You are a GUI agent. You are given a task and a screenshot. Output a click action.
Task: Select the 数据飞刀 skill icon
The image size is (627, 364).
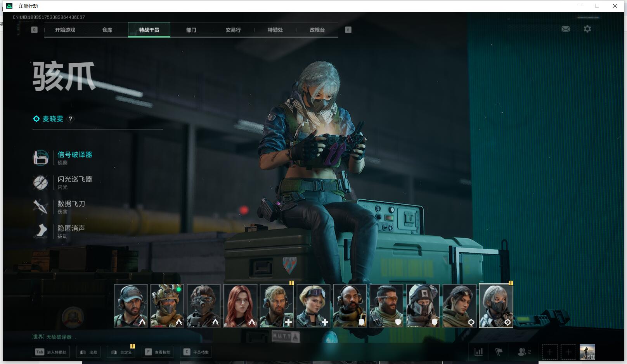tap(41, 207)
